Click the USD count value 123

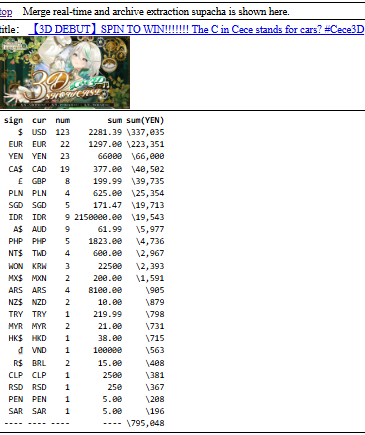[x=63, y=132]
